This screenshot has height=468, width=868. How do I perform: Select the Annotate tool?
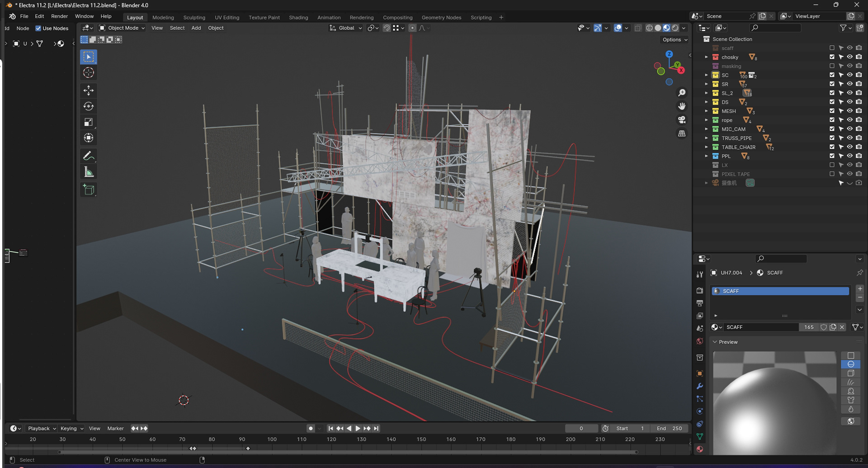click(89, 156)
